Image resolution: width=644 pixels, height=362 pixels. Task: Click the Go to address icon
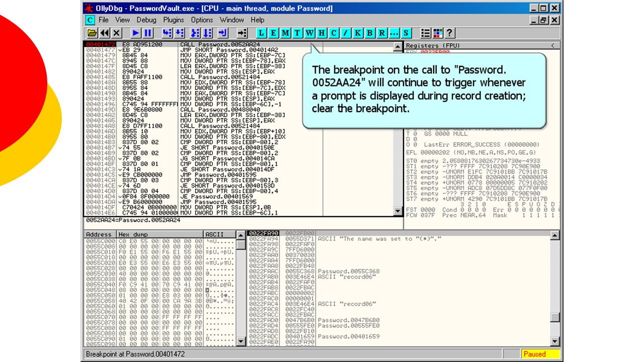click(243, 33)
